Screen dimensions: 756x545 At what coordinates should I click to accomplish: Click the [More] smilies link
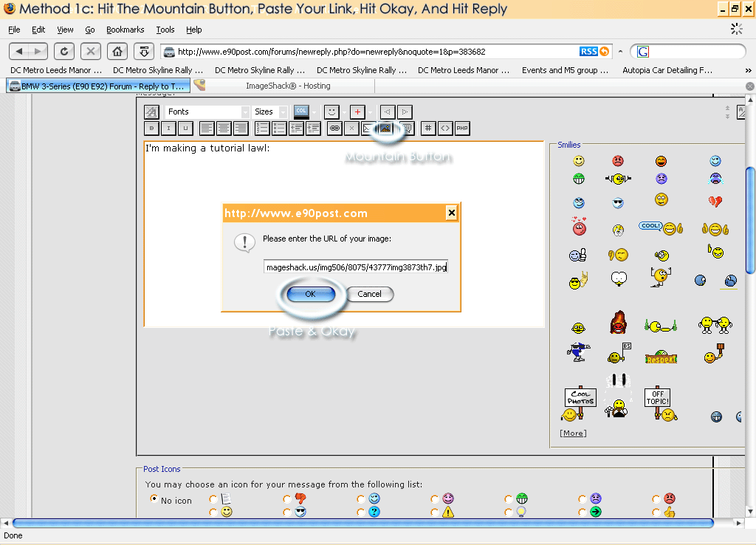click(573, 433)
